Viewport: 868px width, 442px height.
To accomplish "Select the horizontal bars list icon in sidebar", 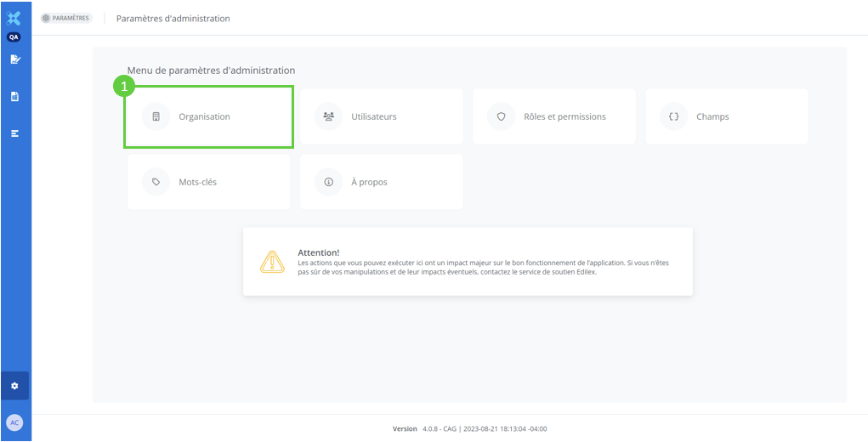I will tap(14, 133).
